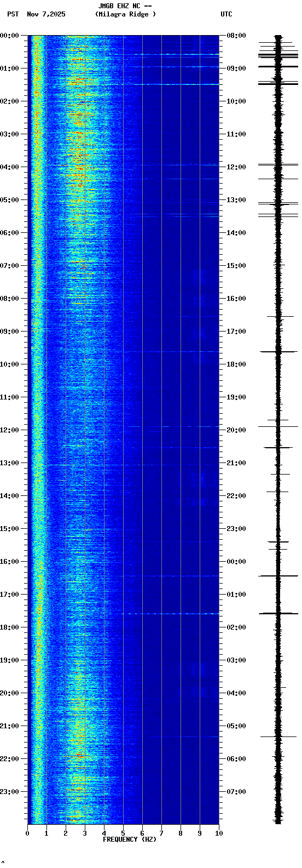Image resolution: width=302 pixels, height=868 pixels.
Task: Click the "16:00" UTC label on right axis
Action: (236, 299)
